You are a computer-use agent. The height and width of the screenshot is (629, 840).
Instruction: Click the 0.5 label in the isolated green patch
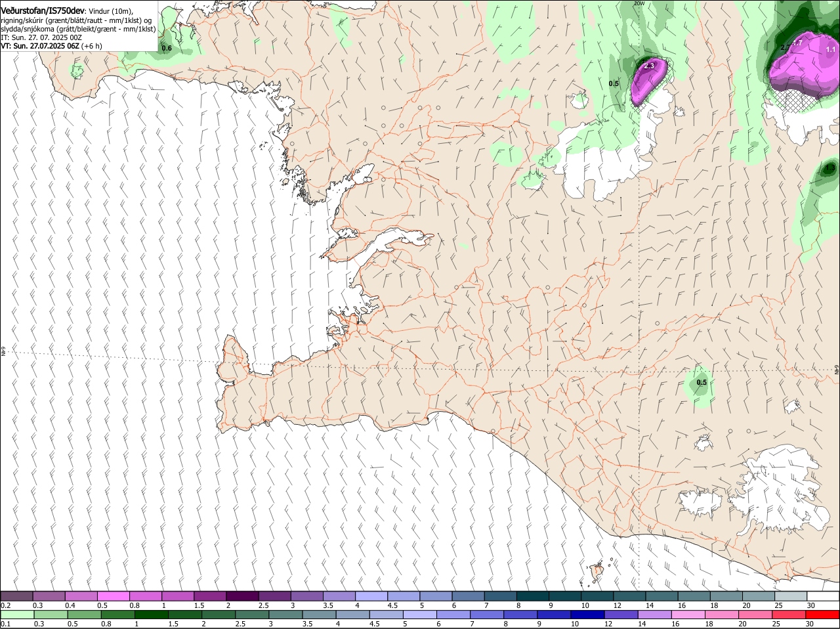click(x=702, y=383)
